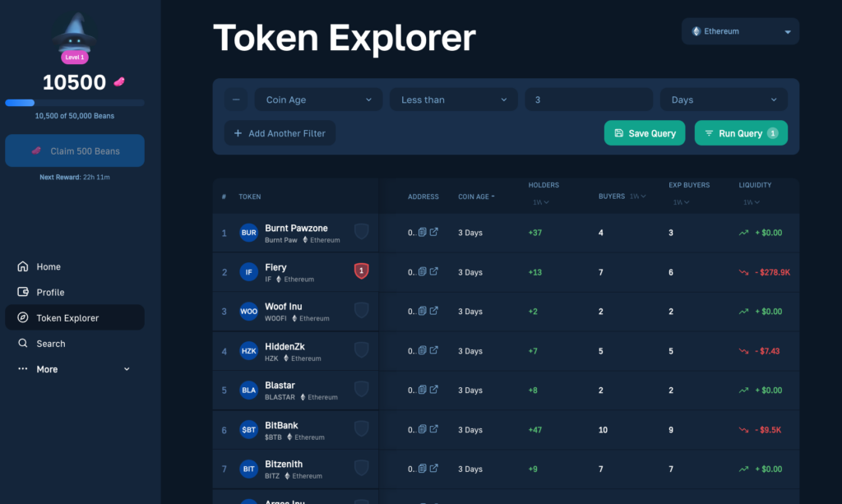This screenshot has height=504, width=842.
Task: Click the -$278.9K liquidity value
Action: (772, 272)
